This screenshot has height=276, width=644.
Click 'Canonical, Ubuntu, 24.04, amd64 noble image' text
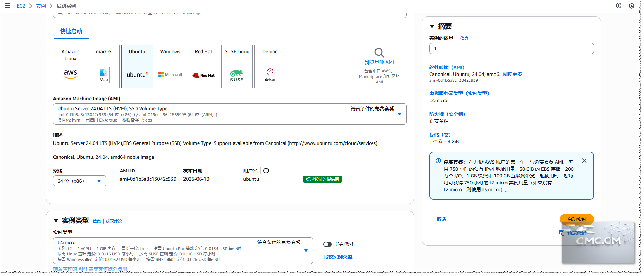(x=104, y=157)
